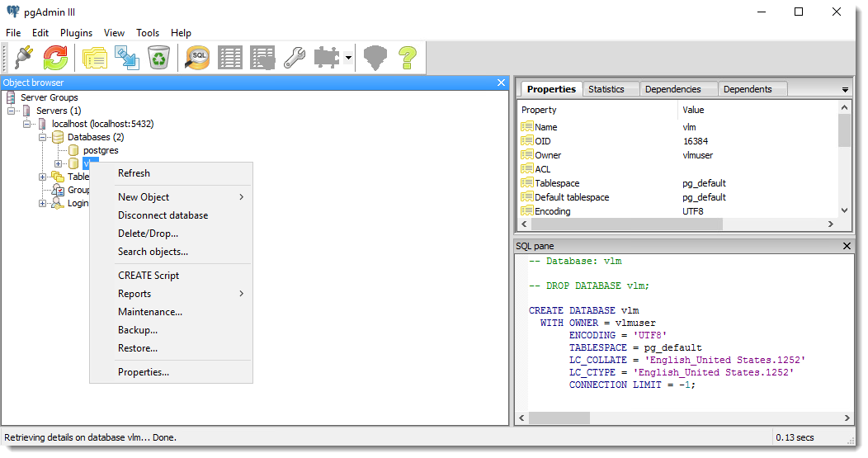Select the Encoding property row
Image resolution: width=868 pixels, height=458 pixels.
coord(679,211)
